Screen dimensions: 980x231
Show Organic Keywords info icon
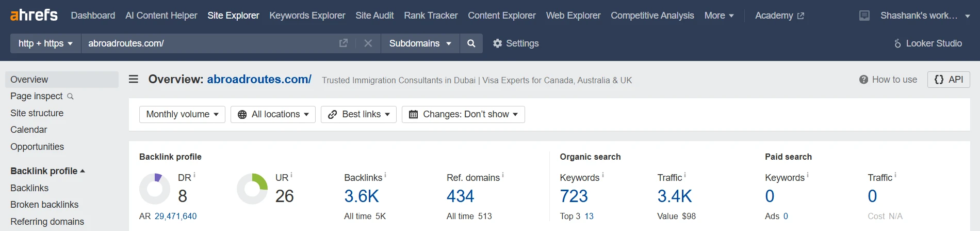pyautogui.click(x=602, y=175)
